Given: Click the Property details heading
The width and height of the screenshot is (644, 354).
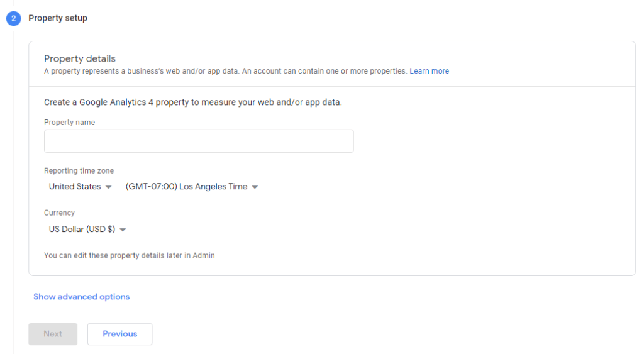Looking at the screenshot, I should click(80, 58).
